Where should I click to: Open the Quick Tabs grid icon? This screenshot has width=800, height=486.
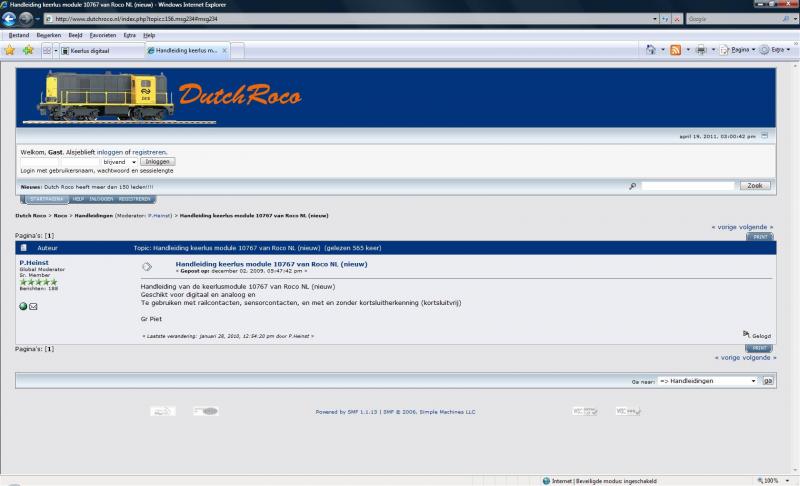click(x=46, y=50)
